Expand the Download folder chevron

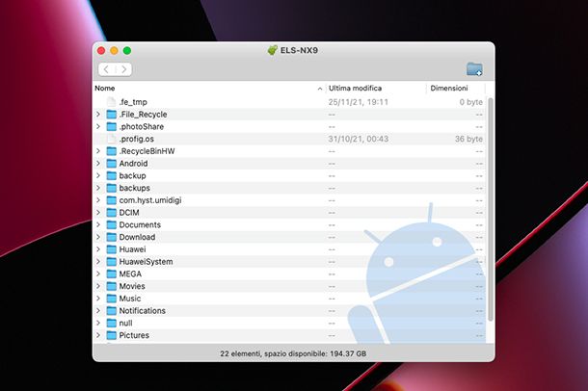[x=98, y=237]
